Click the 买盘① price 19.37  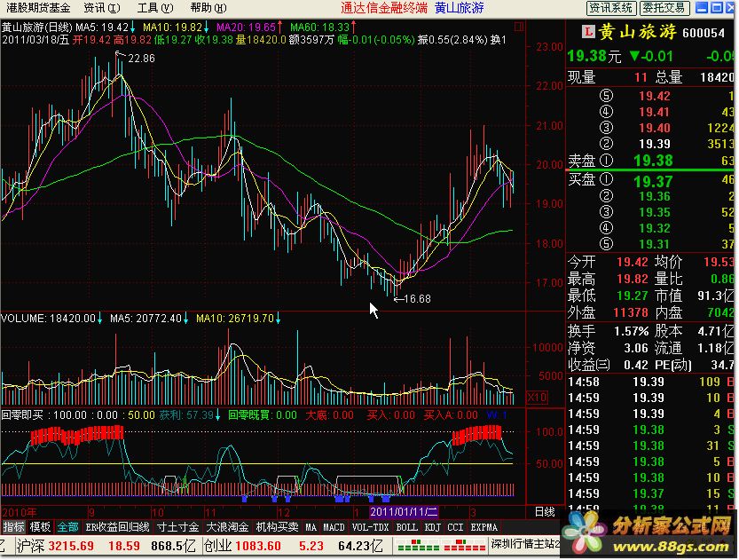(x=653, y=181)
